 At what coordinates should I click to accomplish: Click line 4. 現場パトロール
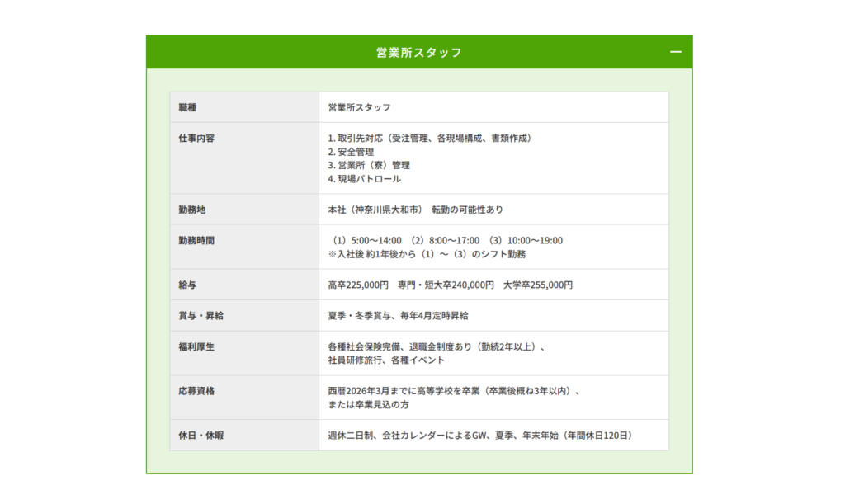pos(364,179)
